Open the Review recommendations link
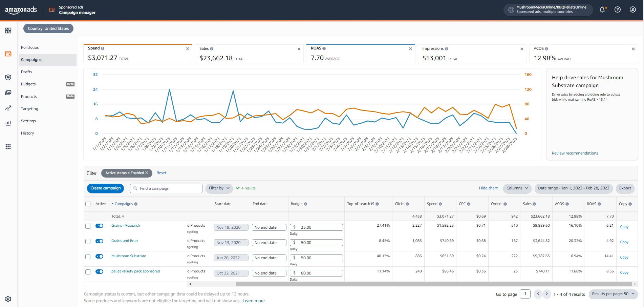 pyautogui.click(x=575, y=153)
